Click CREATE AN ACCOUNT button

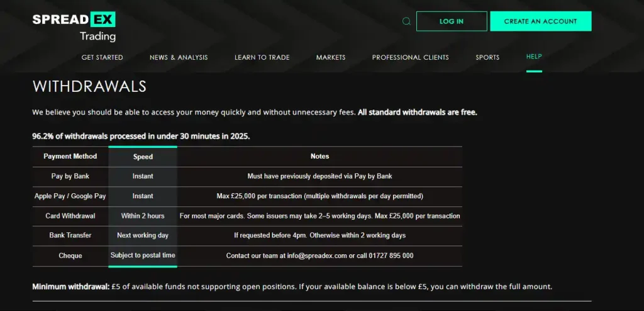pos(540,21)
